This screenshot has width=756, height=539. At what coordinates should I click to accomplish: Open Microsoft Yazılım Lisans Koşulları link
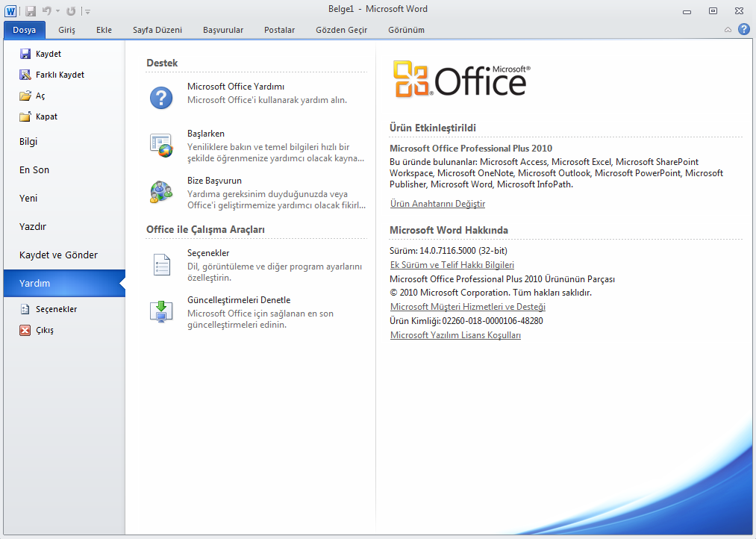[455, 335]
